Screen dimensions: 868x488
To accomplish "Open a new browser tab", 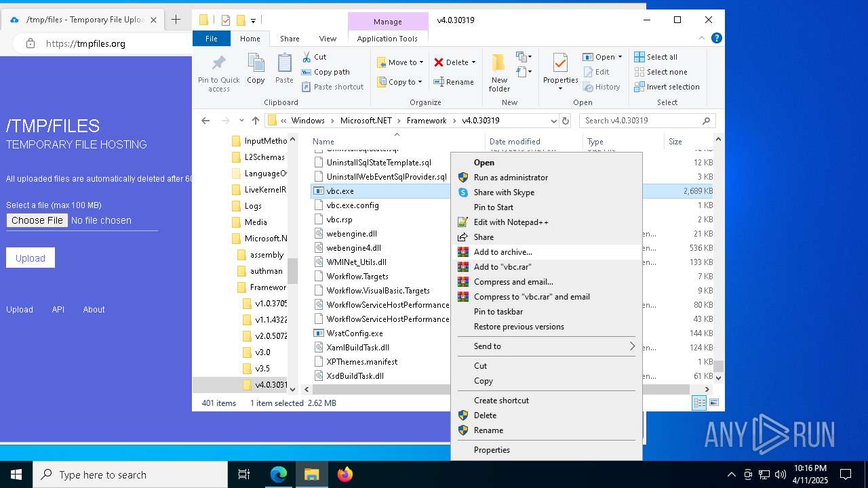I will pos(176,20).
